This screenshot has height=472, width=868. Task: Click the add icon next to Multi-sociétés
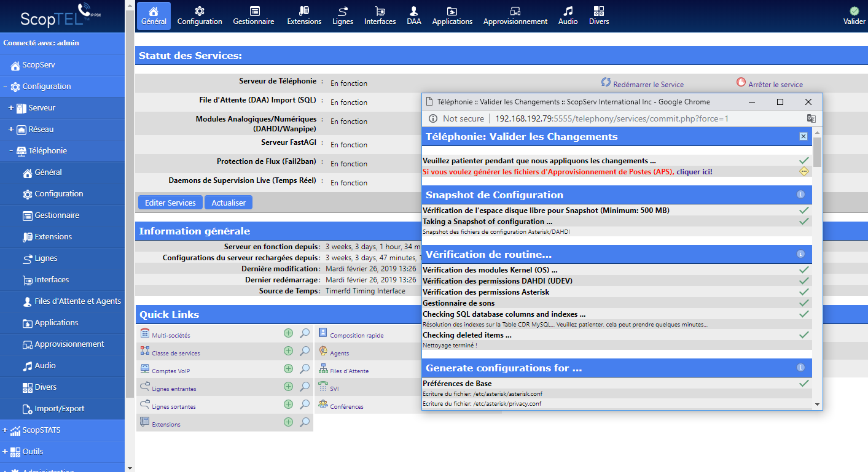pos(288,333)
